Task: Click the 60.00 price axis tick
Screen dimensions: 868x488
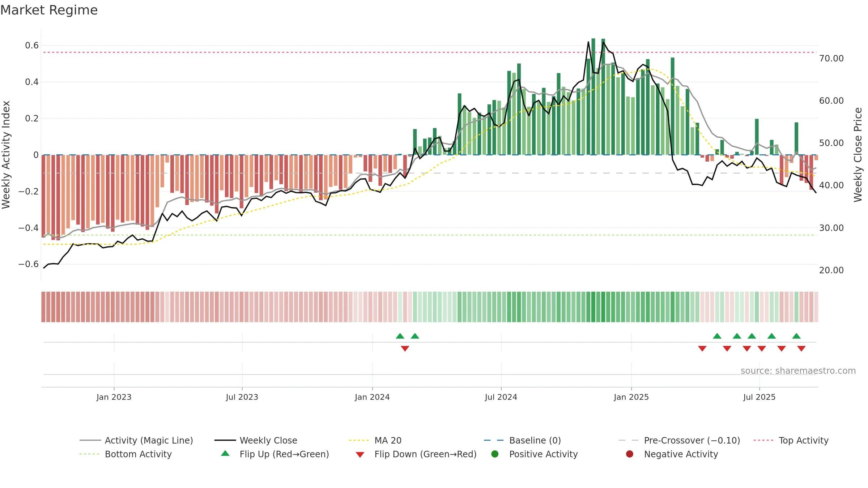Action: (x=831, y=100)
